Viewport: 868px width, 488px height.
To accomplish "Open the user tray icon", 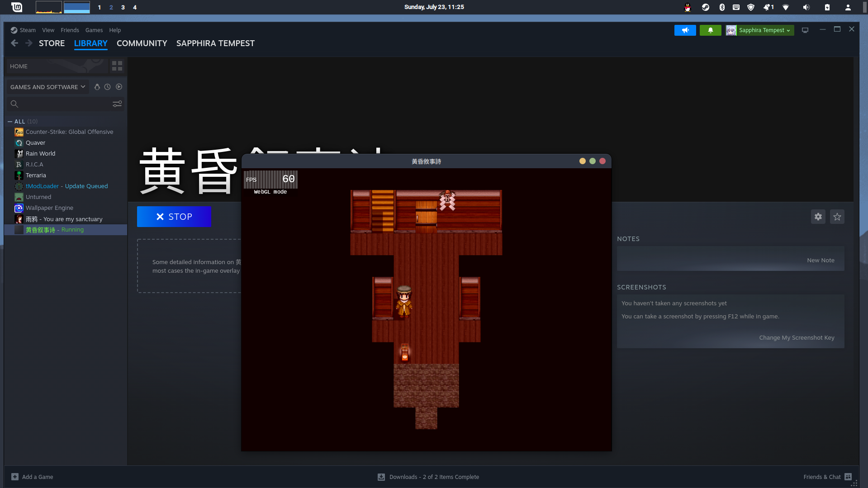I will pyautogui.click(x=848, y=7).
